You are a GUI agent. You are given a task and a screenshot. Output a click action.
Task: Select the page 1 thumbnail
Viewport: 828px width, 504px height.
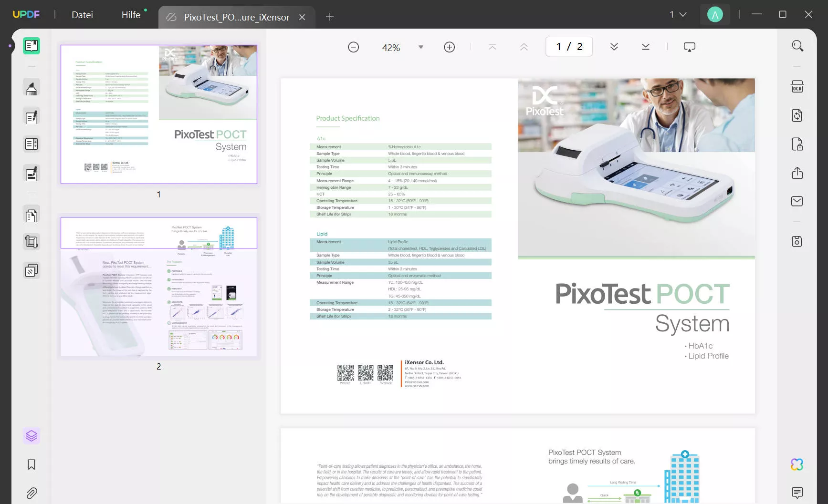point(159,114)
